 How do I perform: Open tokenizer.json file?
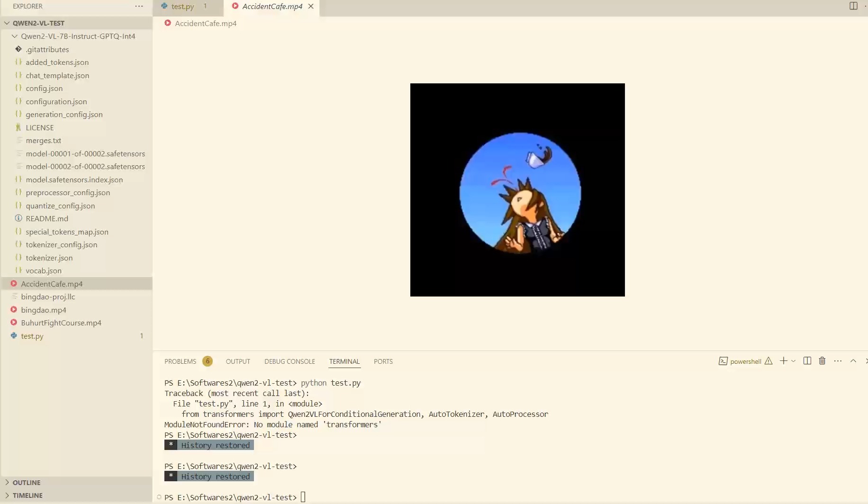pyautogui.click(x=49, y=258)
